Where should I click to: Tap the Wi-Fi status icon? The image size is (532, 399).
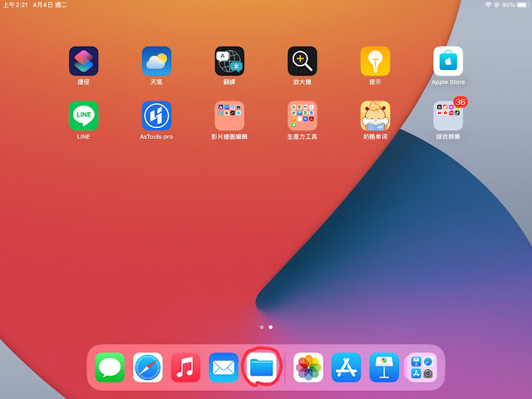(x=489, y=5)
